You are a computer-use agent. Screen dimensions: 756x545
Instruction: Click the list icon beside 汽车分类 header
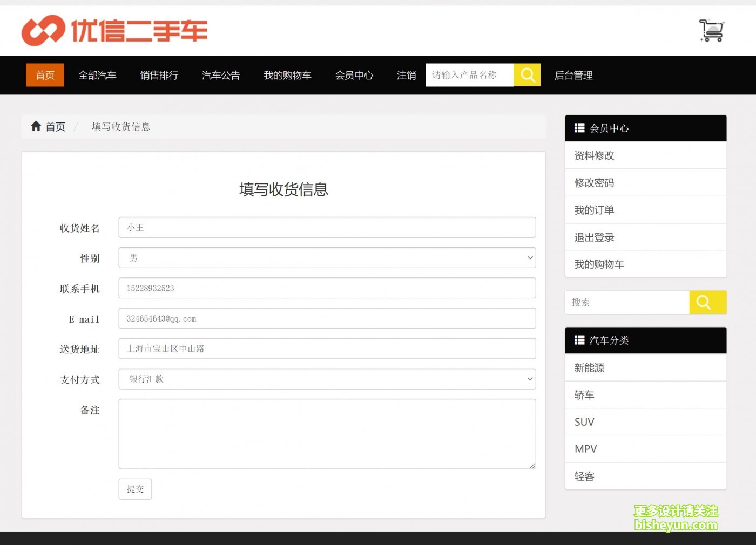tap(579, 340)
